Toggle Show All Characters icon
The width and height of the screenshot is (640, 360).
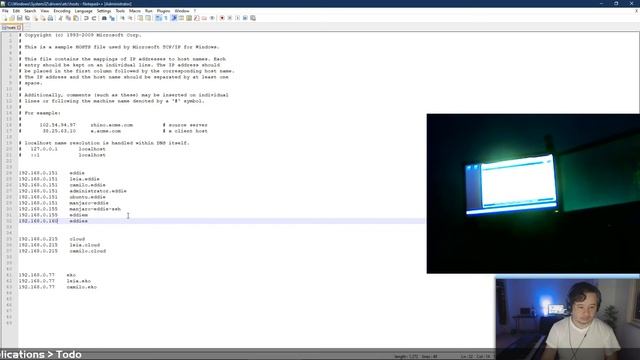tap(166, 18)
